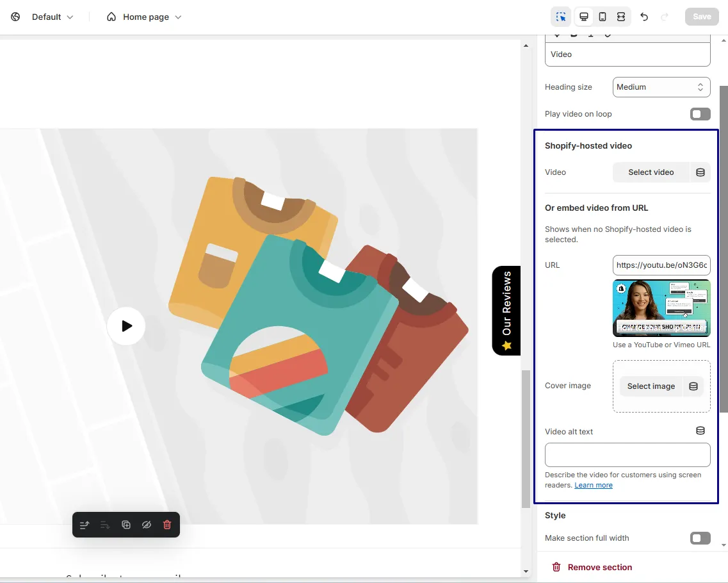Connect dynamic source for Video alt text
Image resolution: width=728 pixels, height=583 pixels.
click(x=700, y=431)
